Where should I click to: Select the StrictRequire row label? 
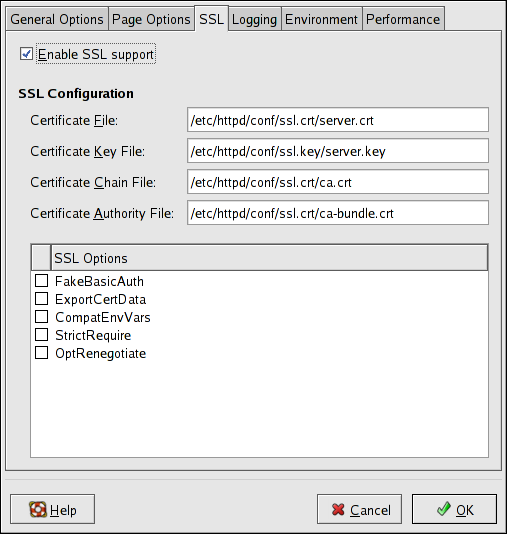coord(93,336)
